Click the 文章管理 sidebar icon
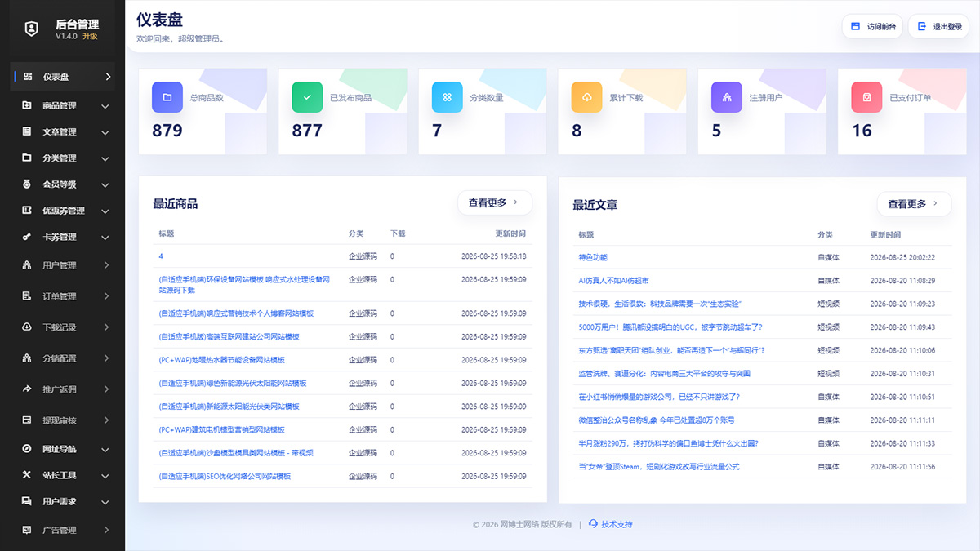The height and width of the screenshot is (551, 980). click(27, 131)
